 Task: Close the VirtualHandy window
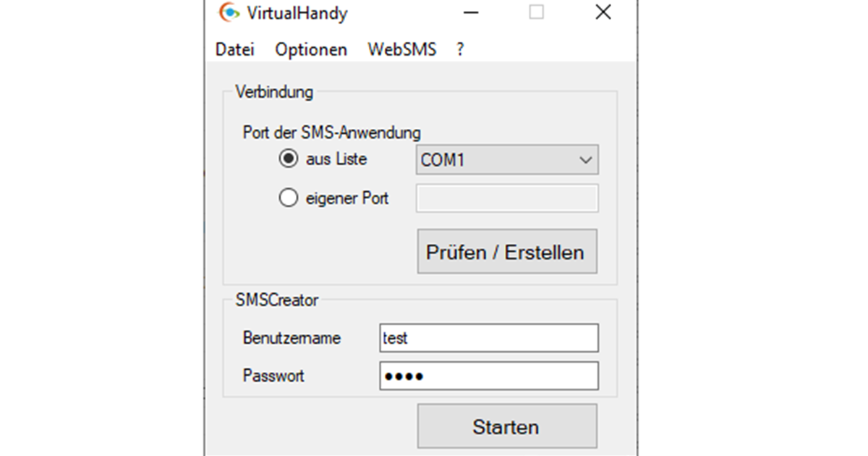click(603, 12)
